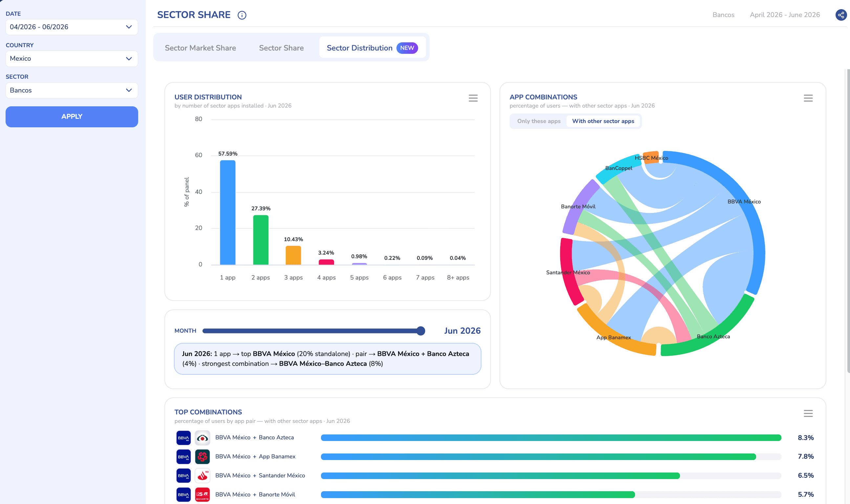
Task: Click the Banorte Móvil app logo
Action: [202, 495]
